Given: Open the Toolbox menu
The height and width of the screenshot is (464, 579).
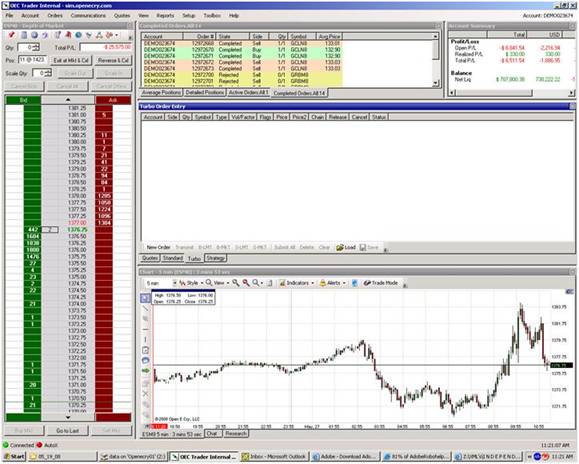Looking at the screenshot, I should tap(212, 16).
